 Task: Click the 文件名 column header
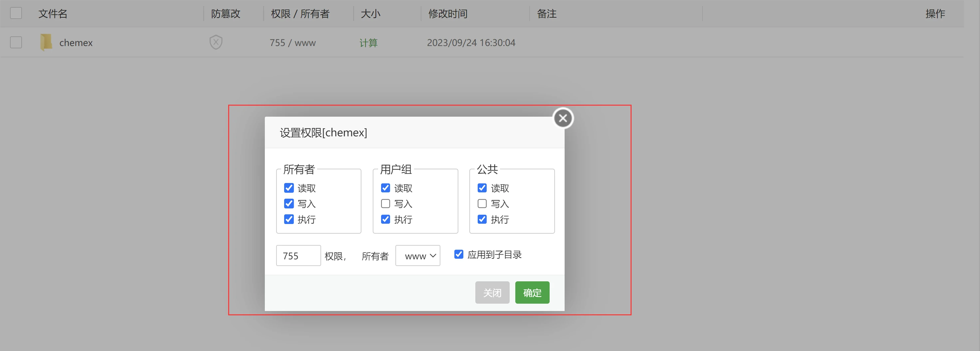point(53,14)
